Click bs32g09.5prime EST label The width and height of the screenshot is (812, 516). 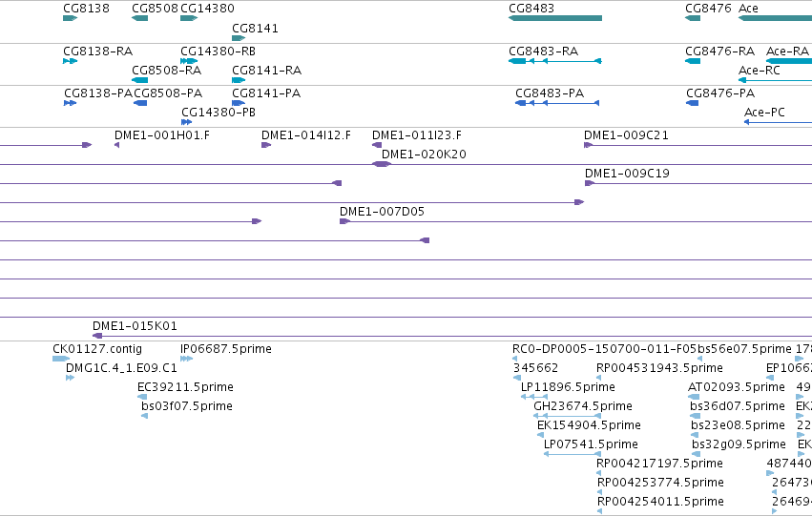click(739, 445)
